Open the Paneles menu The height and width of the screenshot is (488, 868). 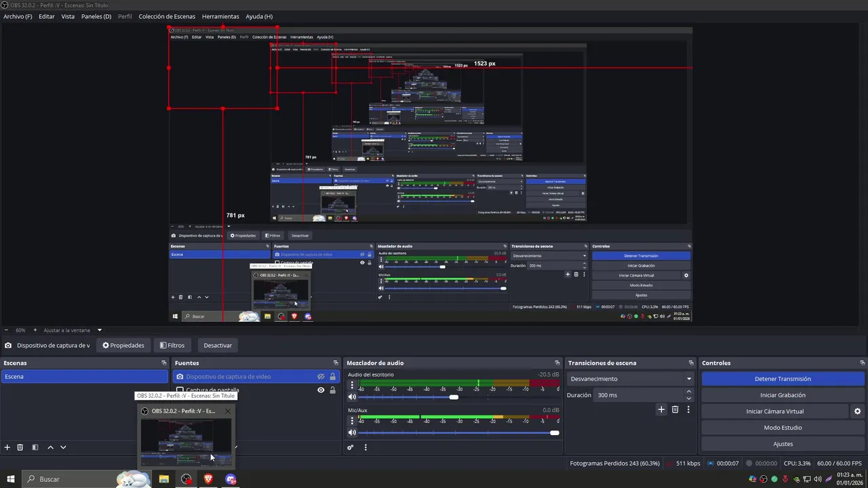[x=96, y=16]
